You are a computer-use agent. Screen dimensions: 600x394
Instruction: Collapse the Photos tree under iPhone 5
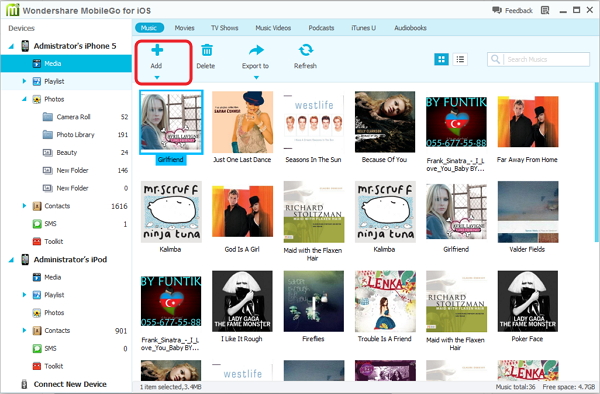pyautogui.click(x=24, y=99)
